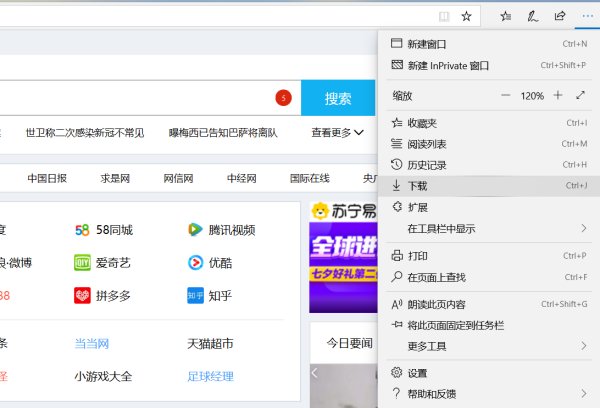Click the add notes pen icon
The image size is (600, 408).
[x=533, y=16]
